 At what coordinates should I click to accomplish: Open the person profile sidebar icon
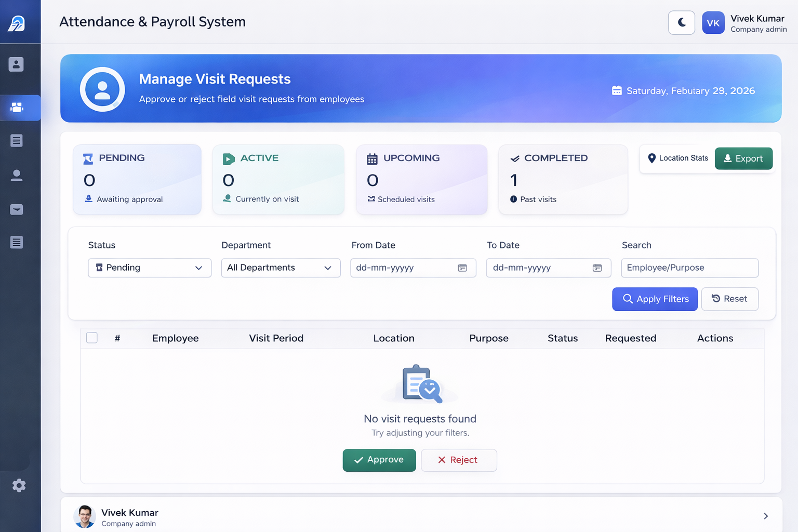[x=17, y=176]
